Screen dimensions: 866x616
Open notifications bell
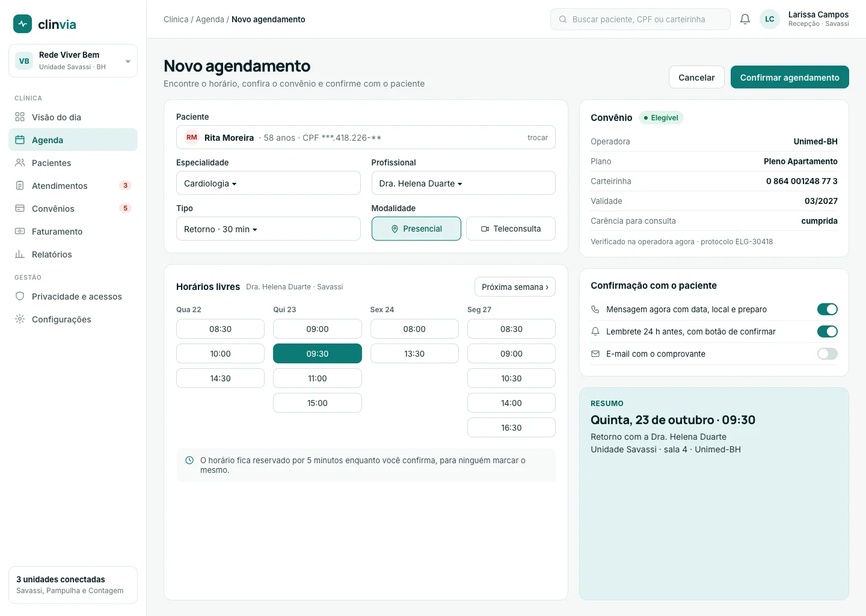(x=745, y=19)
